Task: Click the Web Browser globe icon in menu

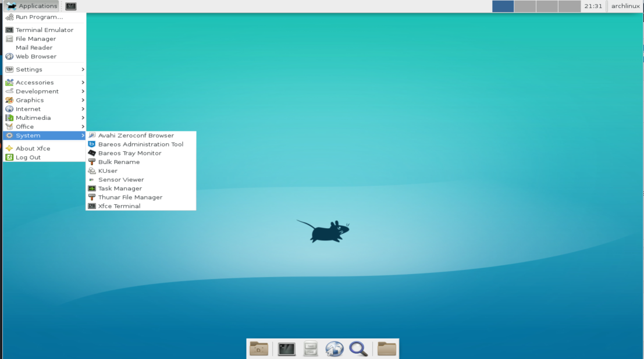Action: pos(9,56)
